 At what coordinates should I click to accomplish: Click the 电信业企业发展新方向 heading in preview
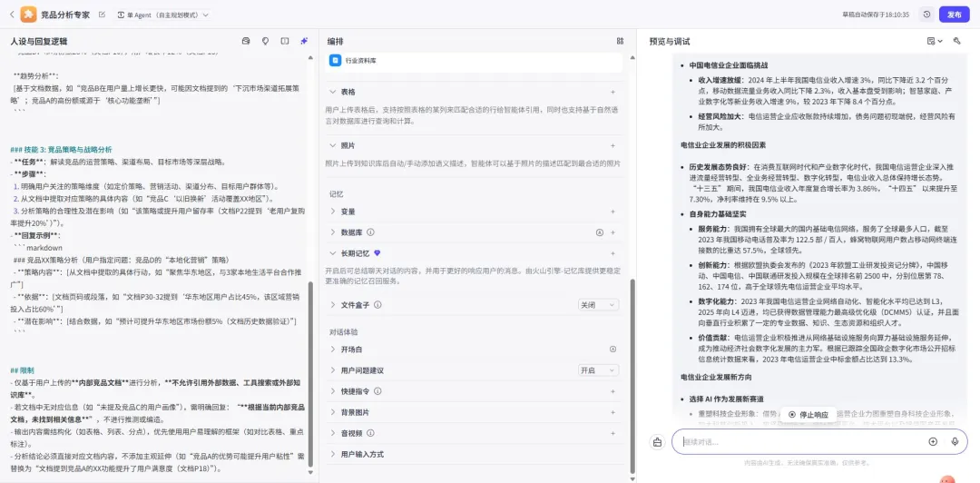tap(716, 378)
